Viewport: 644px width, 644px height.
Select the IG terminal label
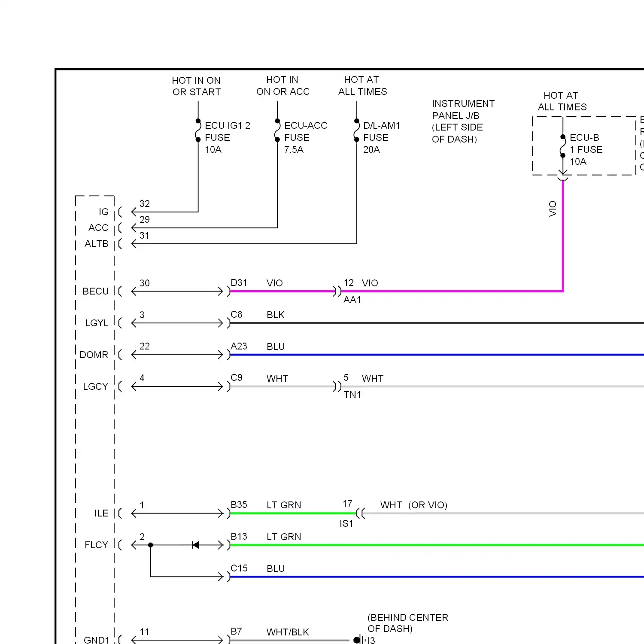103,212
